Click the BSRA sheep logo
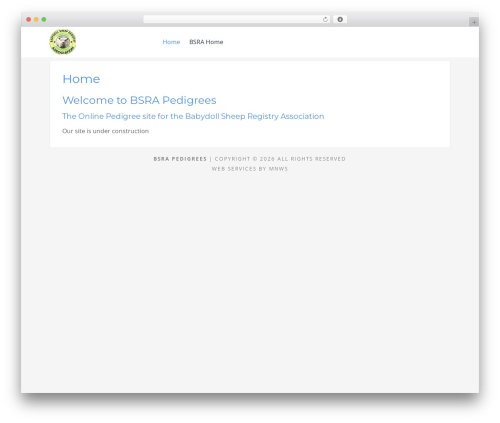 pyautogui.click(x=63, y=42)
